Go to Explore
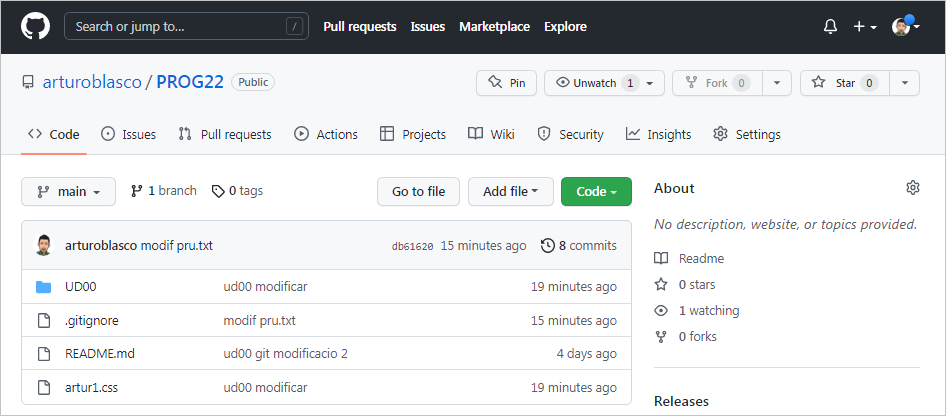The height and width of the screenshot is (416, 946). pyautogui.click(x=565, y=27)
